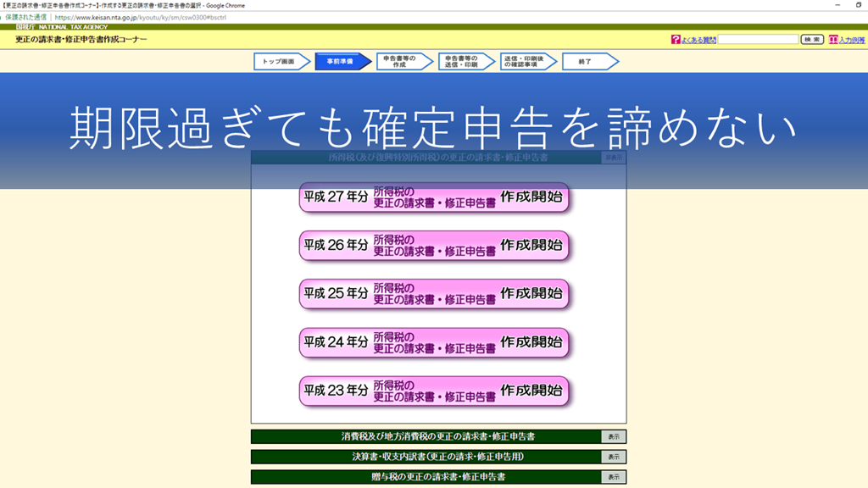Select the 事前準備 step arrow
The width and height of the screenshot is (868, 488).
(x=341, y=62)
